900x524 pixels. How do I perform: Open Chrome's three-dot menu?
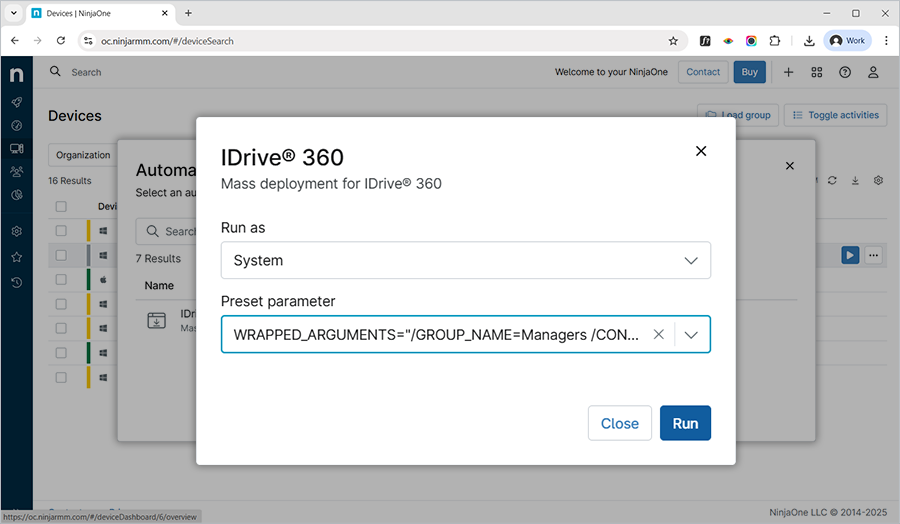[886, 41]
